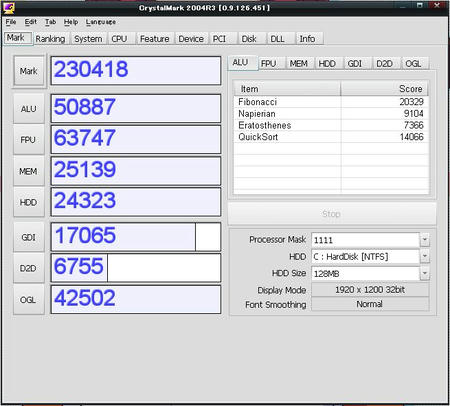This screenshot has height=406, width=450.
Task: Run the MEM benchmark button
Action: (29, 171)
